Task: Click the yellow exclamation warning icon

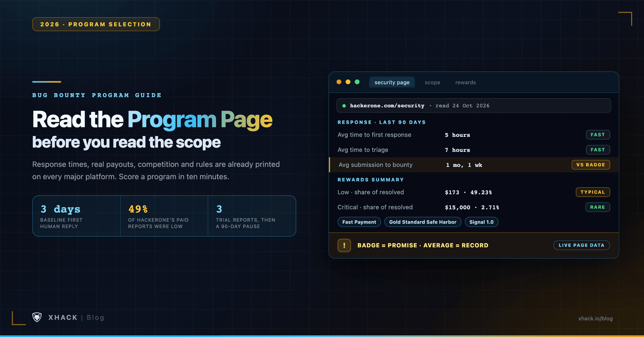Action: coord(344,246)
